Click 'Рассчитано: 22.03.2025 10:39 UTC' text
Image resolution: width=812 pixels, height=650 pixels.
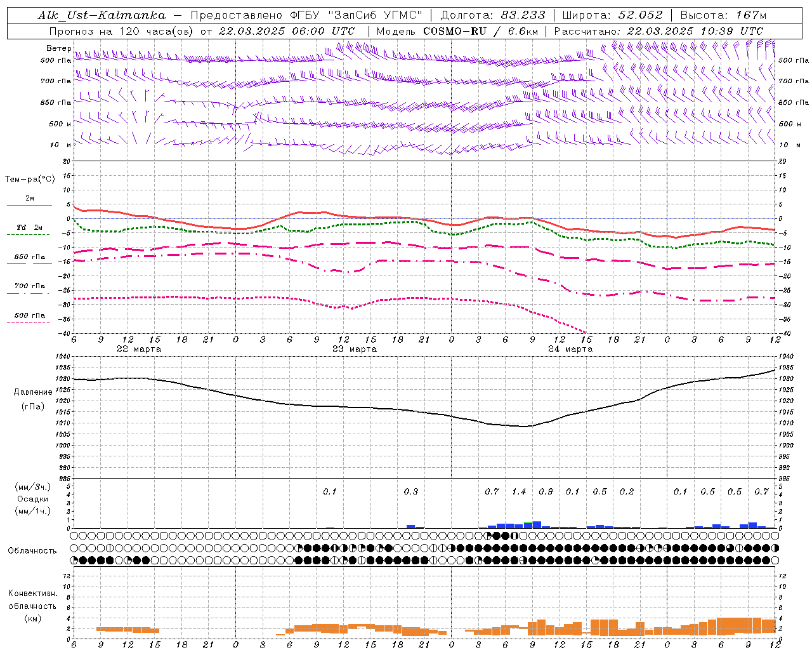pyautogui.click(x=658, y=31)
